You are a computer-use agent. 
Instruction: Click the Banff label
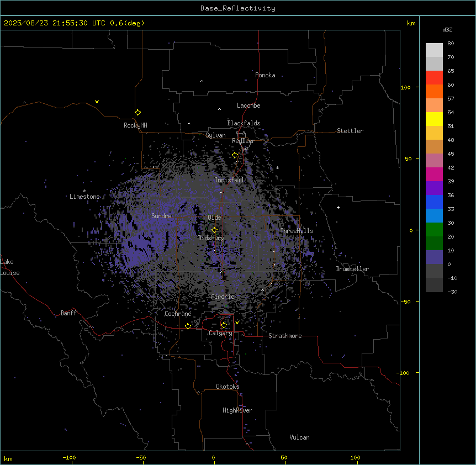[x=68, y=313]
